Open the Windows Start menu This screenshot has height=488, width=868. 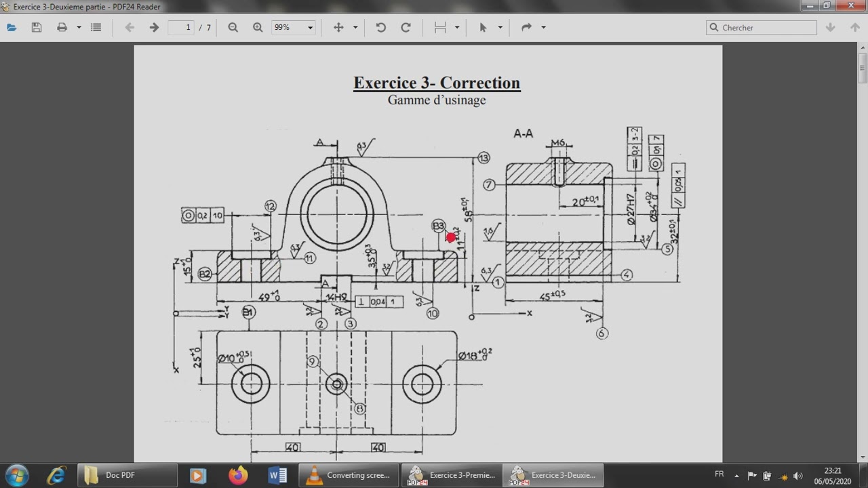point(16,475)
